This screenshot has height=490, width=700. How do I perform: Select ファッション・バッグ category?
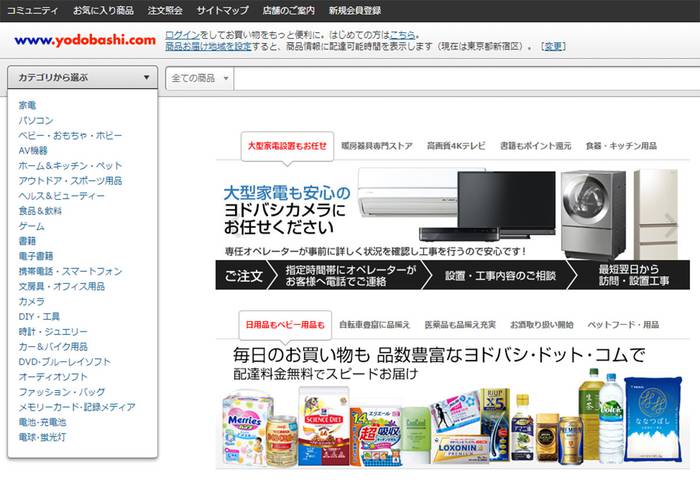pos(62,392)
